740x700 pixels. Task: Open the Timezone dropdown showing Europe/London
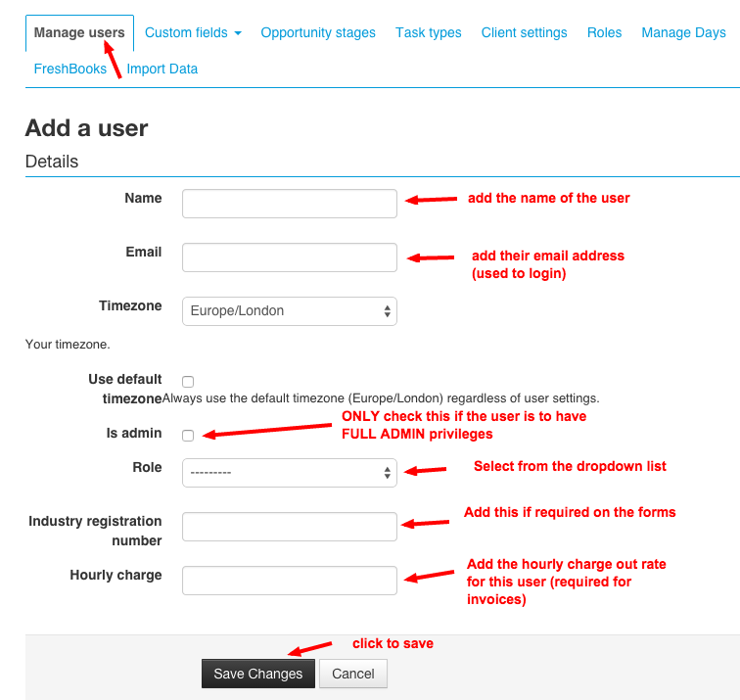point(290,311)
